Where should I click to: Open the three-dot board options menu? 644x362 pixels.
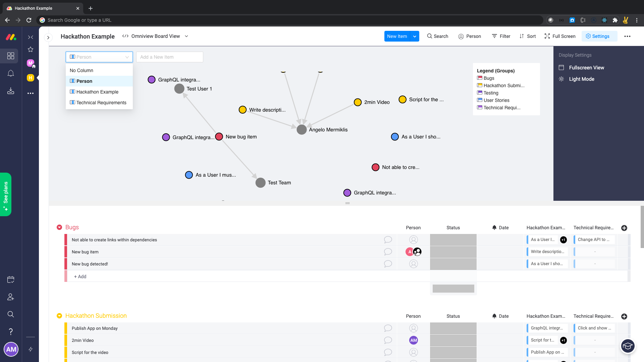627,36
